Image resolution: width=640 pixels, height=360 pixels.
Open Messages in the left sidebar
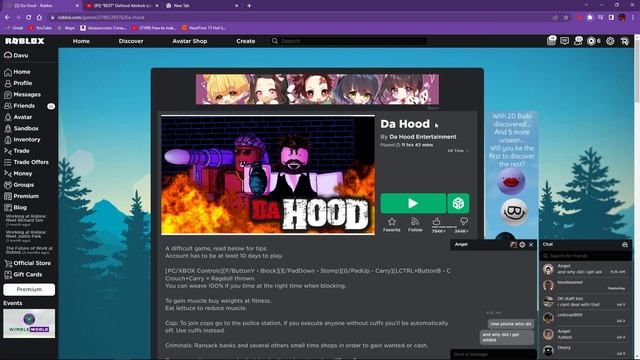click(x=22, y=94)
